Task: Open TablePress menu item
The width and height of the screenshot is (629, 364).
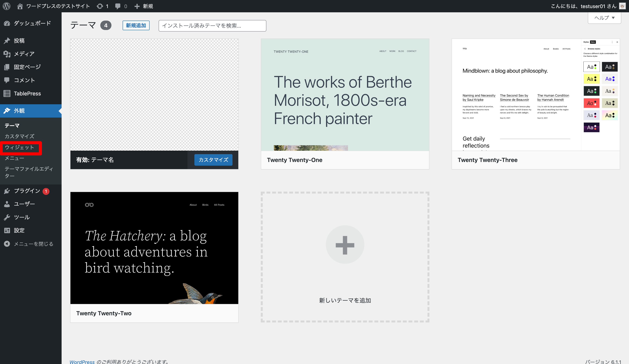Action: click(x=31, y=93)
